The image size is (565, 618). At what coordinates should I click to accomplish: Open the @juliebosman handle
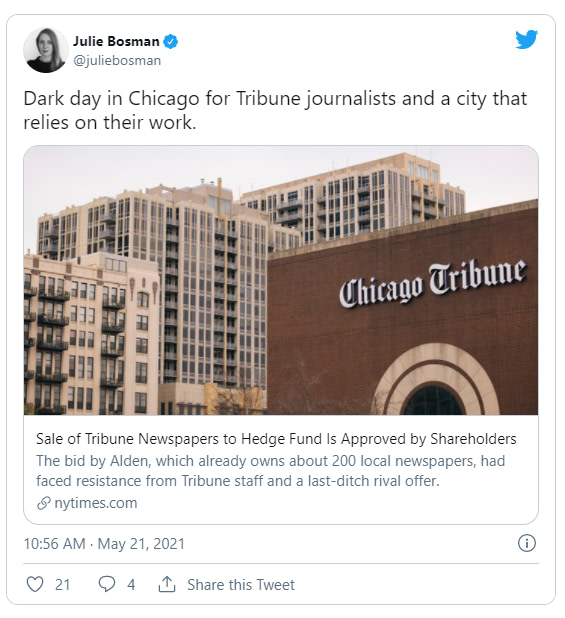(x=117, y=60)
